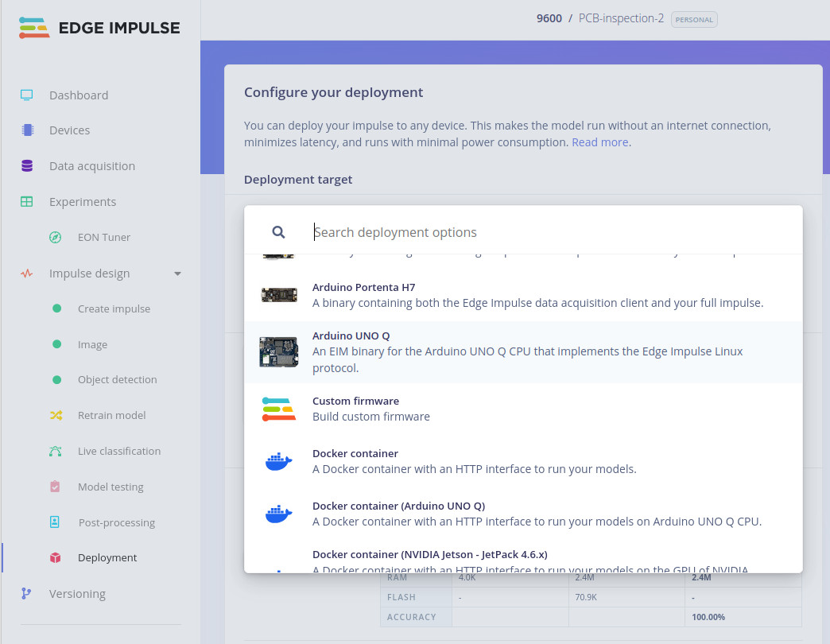Click the Edge Impulse logo
Image resolution: width=830 pixels, height=644 pixels.
(99, 28)
